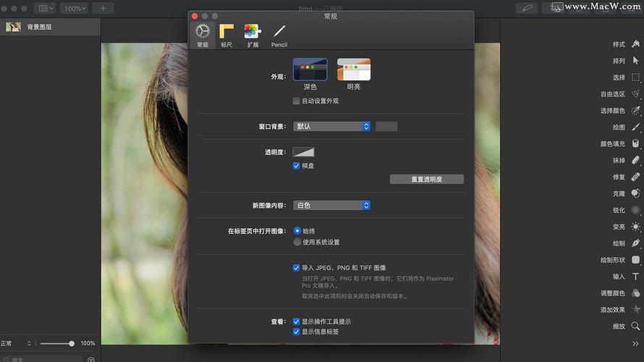Screen dimensions: 644x362
Task: Select the 始终 radio button
Action: [x=297, y=231]
